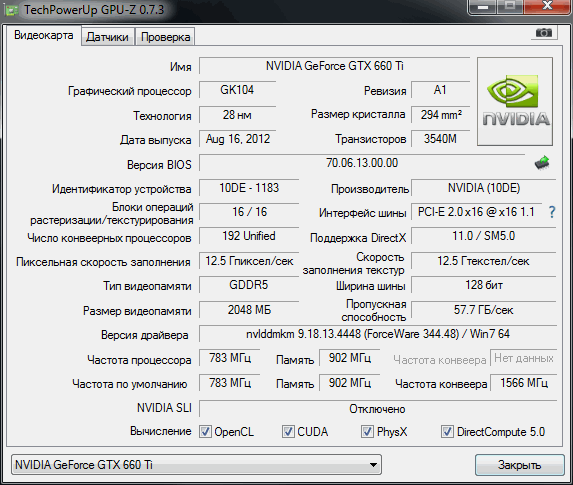Click the 12.5 Гпиксел/сек fillrate field
The height and width of the screenshot is (485, 573).
(x=249, y=261)
